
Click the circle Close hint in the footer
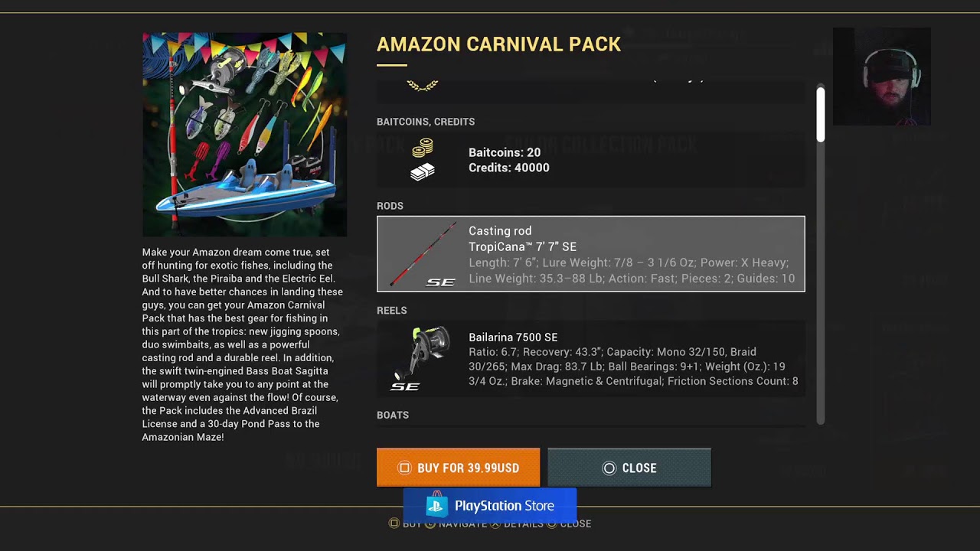(x=569, y=523)
